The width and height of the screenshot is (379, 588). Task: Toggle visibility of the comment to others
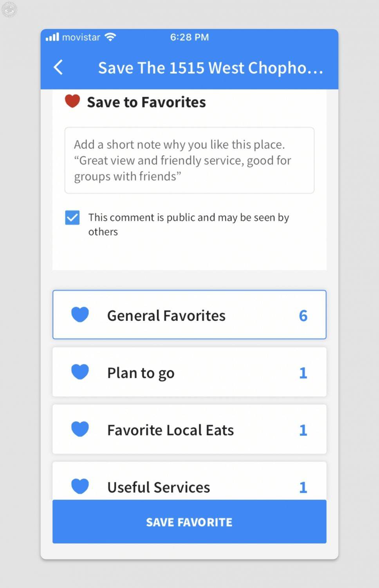coord(72,217)
